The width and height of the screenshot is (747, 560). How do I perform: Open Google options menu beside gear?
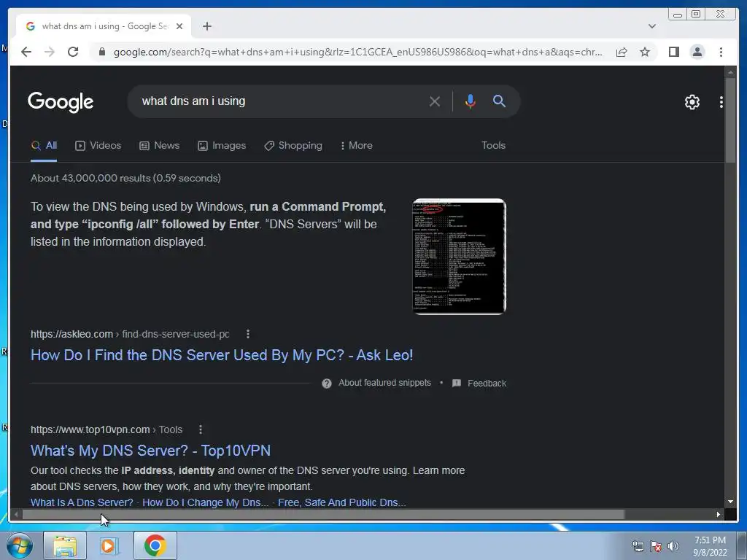point(721,102)
